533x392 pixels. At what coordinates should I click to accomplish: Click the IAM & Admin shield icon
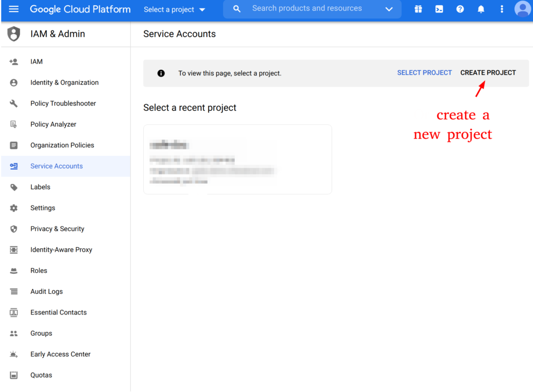pyautogui.click(x=14, y=34)
